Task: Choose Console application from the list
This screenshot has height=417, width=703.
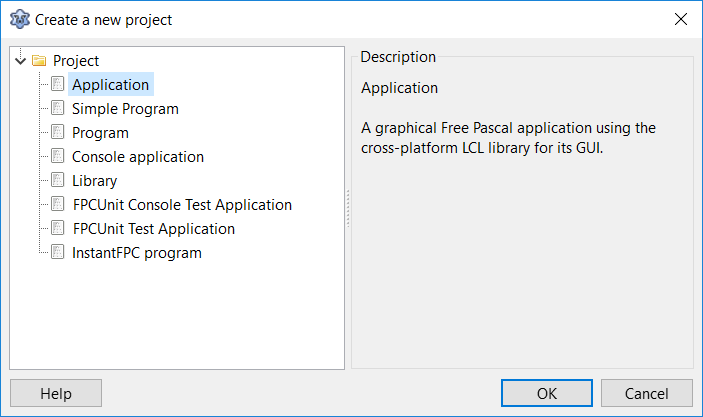Action: (x=138, y=157)
